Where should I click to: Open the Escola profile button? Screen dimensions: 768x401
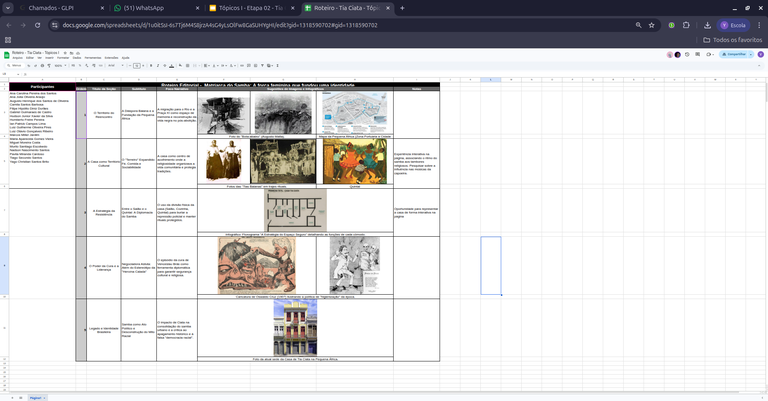(733, 25)
